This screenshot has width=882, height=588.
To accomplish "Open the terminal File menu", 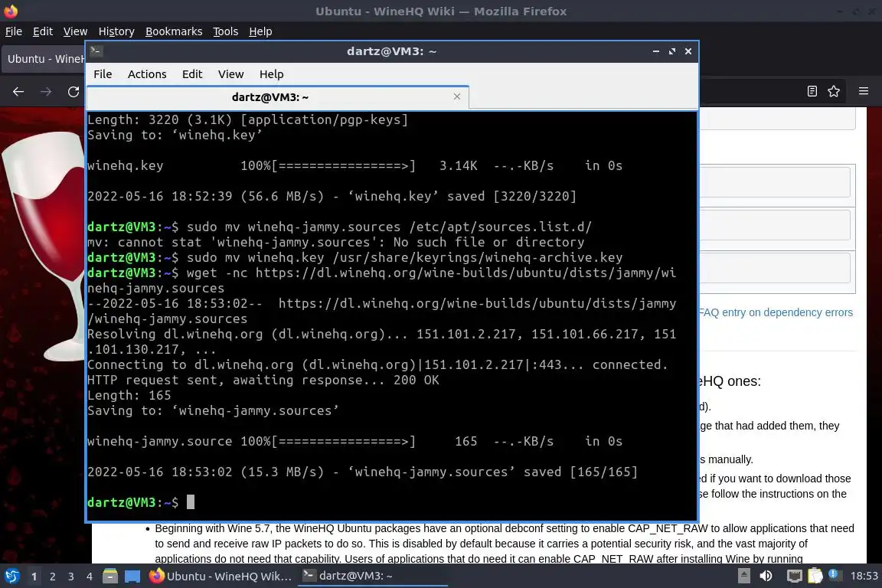I will pyautogui.click(x=103, y=74).
